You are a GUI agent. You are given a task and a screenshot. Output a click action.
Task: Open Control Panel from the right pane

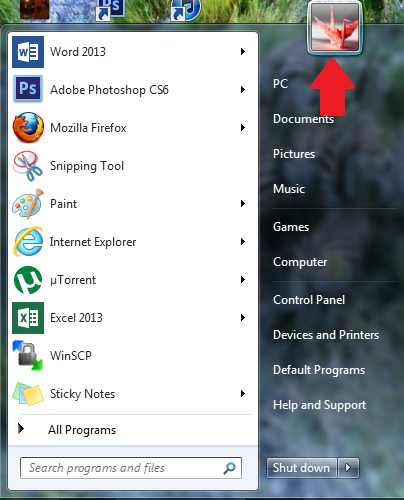click(309, 300)
